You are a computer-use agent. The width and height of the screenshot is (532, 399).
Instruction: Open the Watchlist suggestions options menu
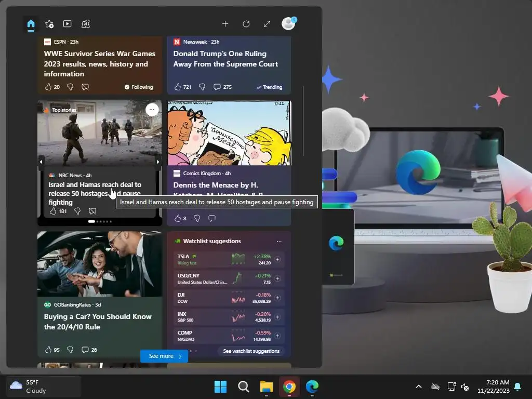pos(279,241)
